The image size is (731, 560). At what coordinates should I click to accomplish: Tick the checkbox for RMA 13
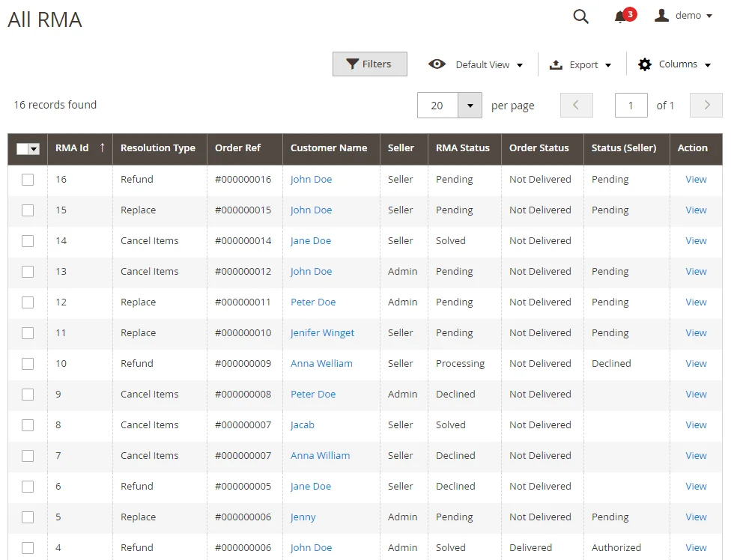coord(28,272)
